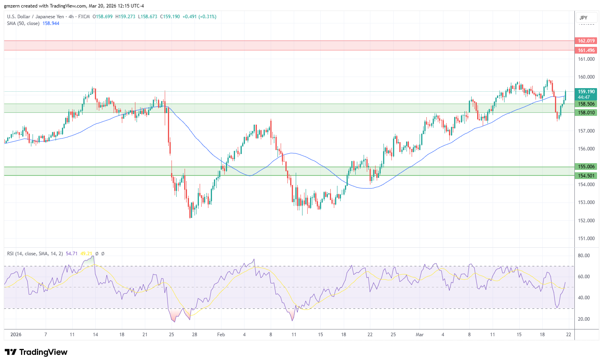Select the RSI value 54.71
The width and height of the screenshot is (603, 364).
[72, 254]
